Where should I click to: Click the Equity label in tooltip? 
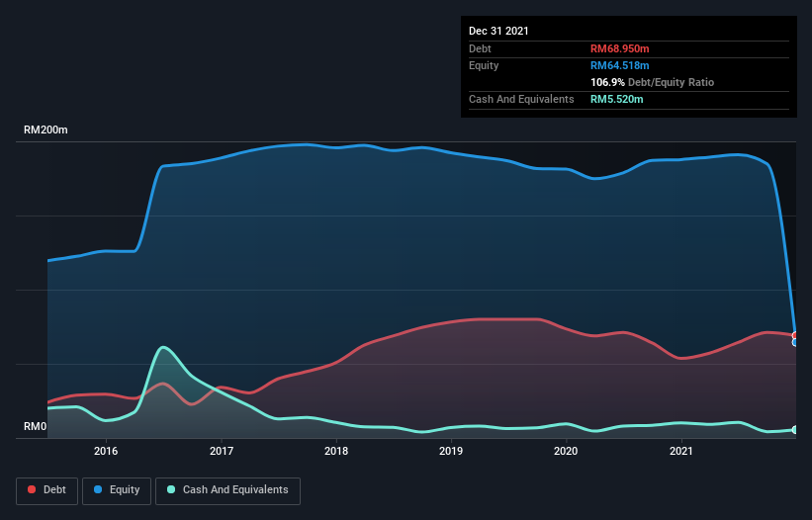pos(484,65)
